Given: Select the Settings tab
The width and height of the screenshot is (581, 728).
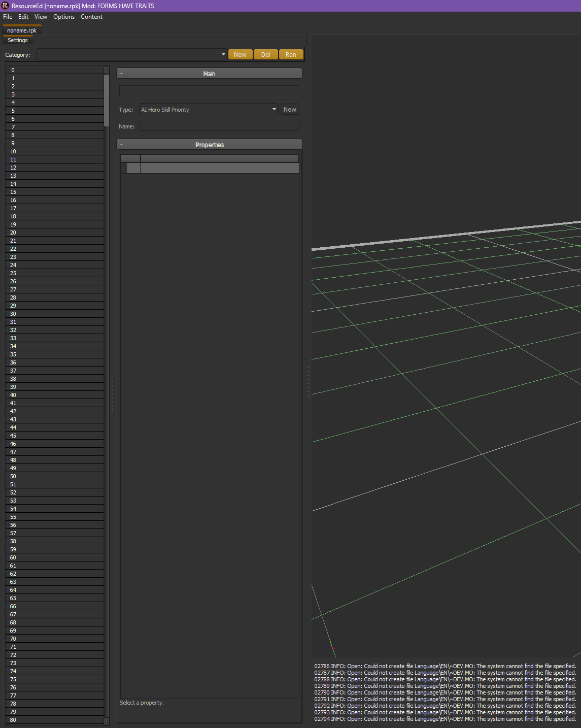Looking at the screenshot, I should click(x=17, y=40).
